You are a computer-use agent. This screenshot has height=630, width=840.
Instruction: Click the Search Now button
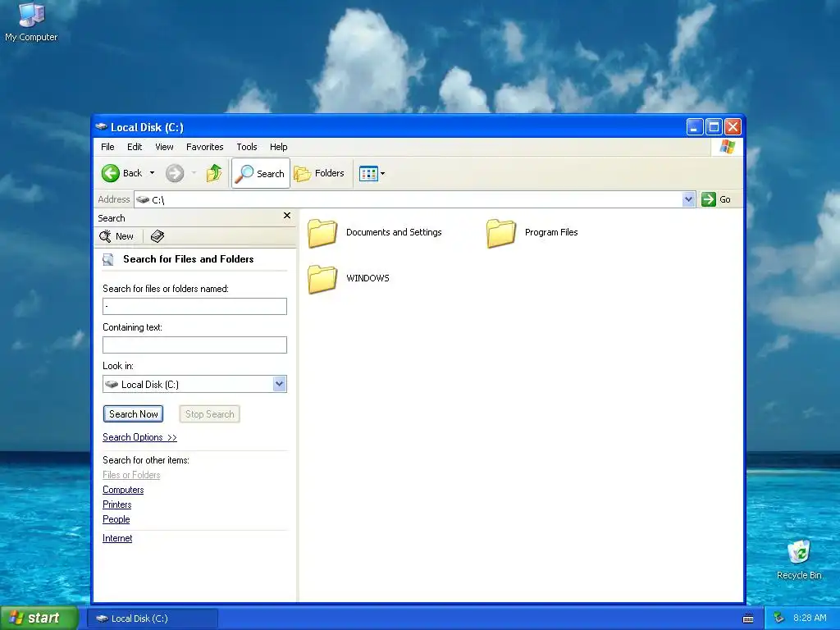[134, 414]
